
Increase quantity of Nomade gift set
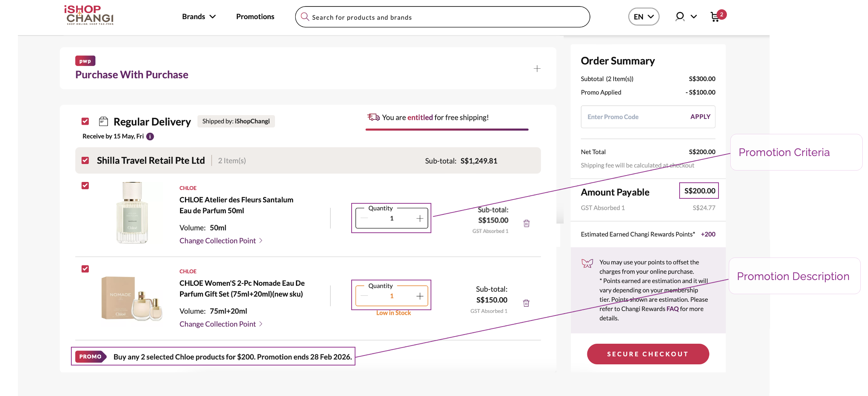pyautogui.click(x=420, y=296)
